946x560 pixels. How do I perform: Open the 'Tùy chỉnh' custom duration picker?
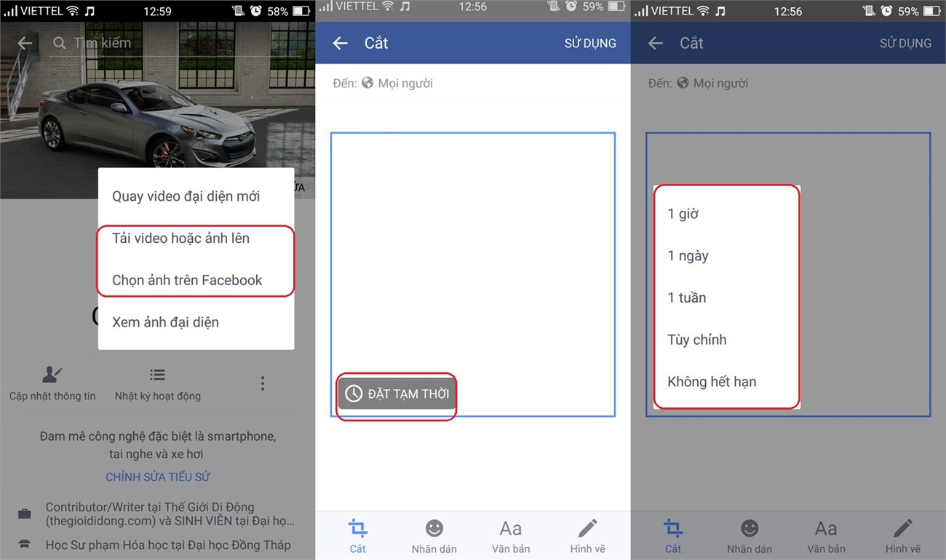pos(696,339)
